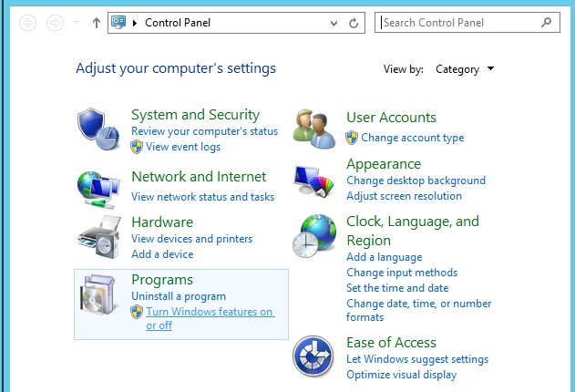Go up one level with up arrow
Image resolution: width=575 pixels, height=392 pixels.
pos(97,23)
